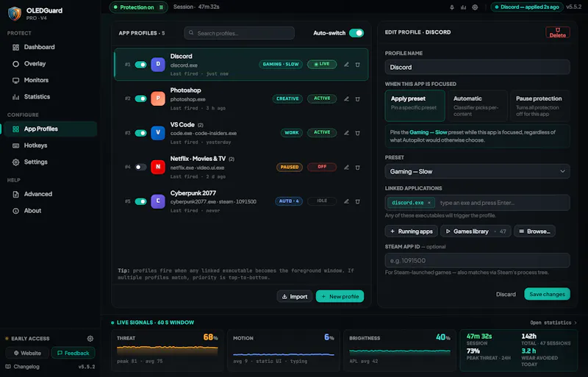This screenshot has width=588, height=377.
Task: Click the red Delete profile button
Action: (x=558, y=32)
